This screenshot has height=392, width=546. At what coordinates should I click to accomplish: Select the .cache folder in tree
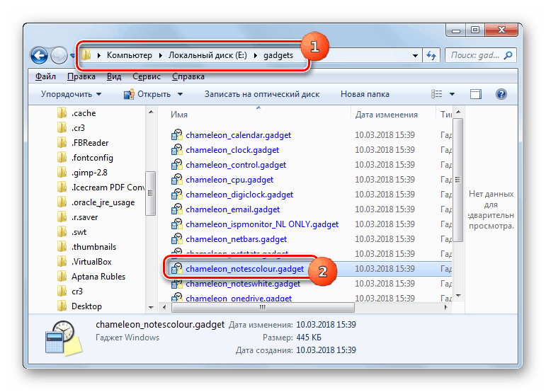pyautogui.click(x=84, y=113)
